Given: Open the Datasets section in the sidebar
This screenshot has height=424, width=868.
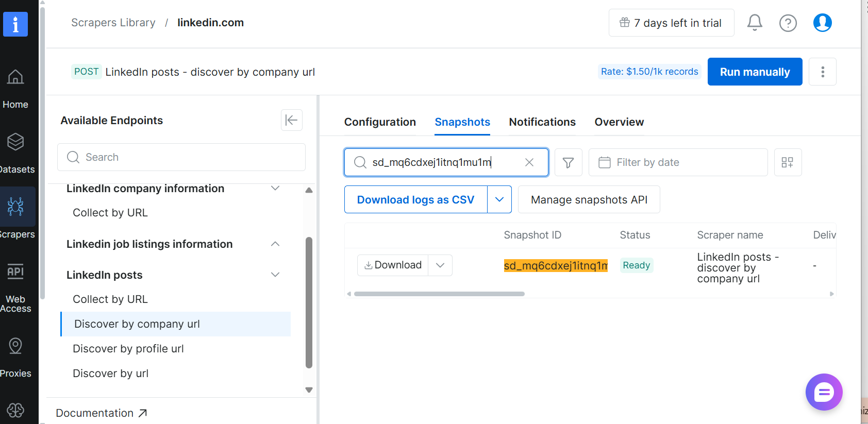Looking at the screenshot, I should point(15,154).
